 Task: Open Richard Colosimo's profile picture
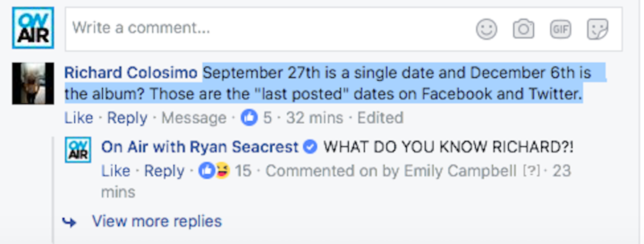coord(33,83)
